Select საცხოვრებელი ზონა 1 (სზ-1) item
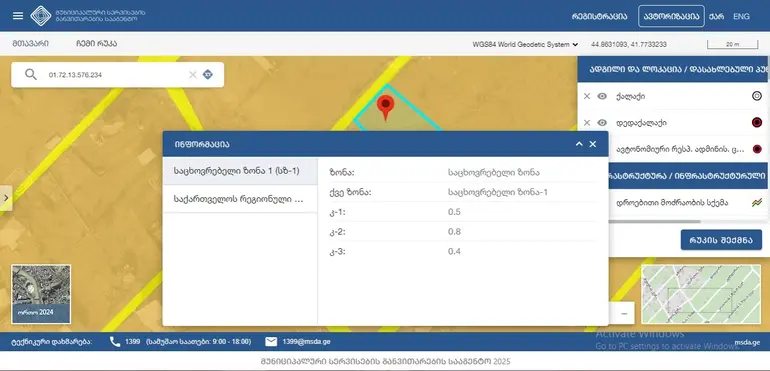 [240, 171]
